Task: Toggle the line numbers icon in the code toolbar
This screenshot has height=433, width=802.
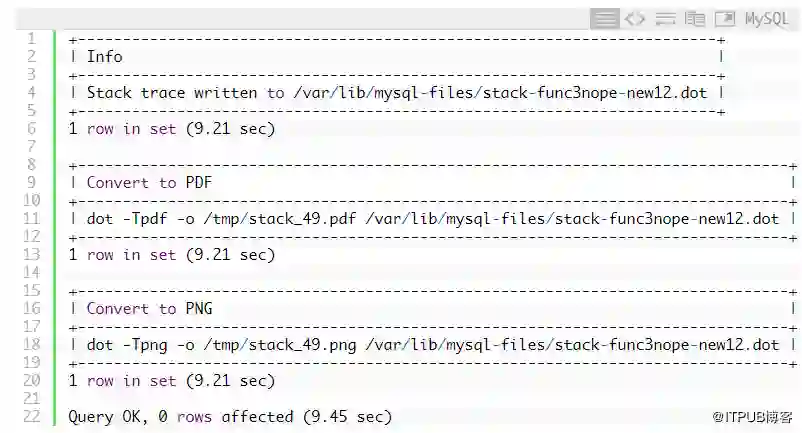Action: 604,19
